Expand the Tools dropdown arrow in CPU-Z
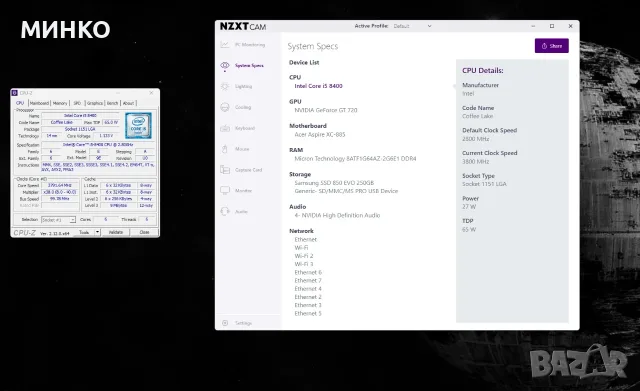 pyautogui.click(x=98, y=232)
